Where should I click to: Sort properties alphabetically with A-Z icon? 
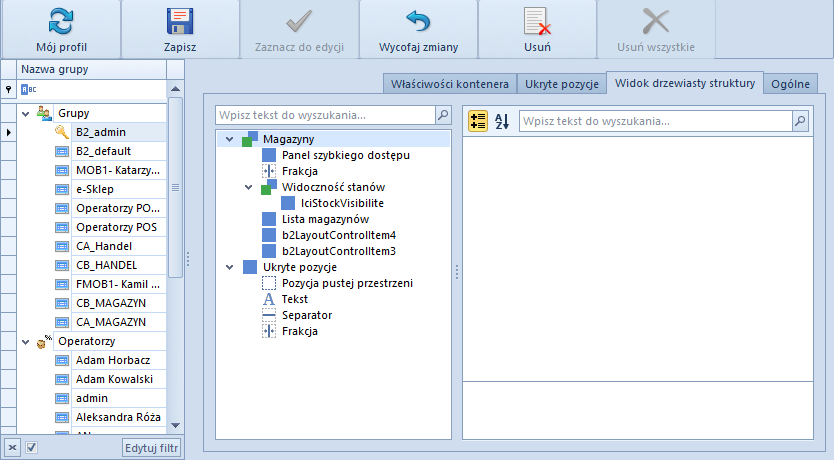point(502,121)
